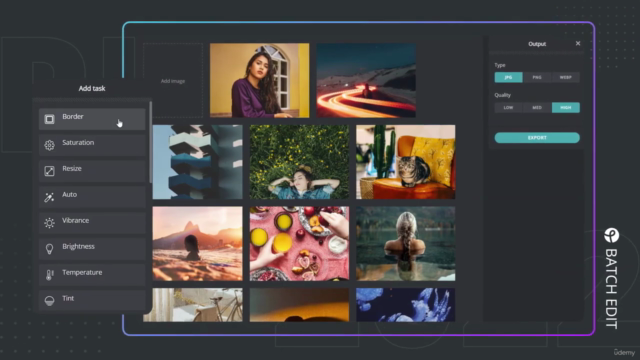Choose the Brightness task label
The height and width of the screenshot is (360, 640).
78,247
